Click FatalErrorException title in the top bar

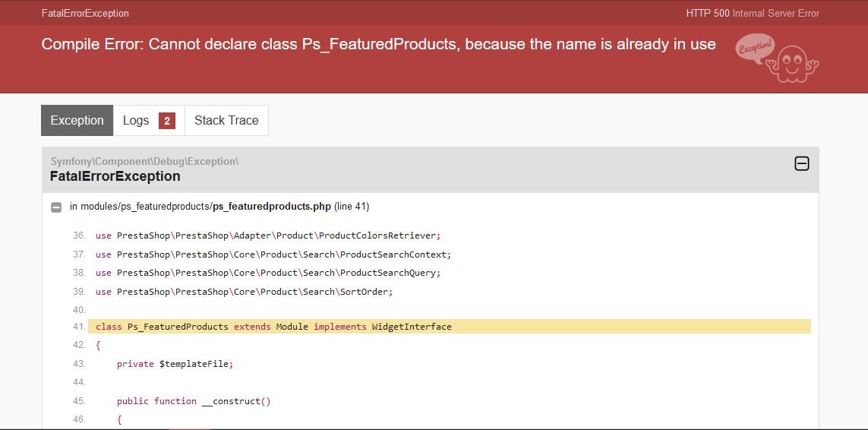pyautogui.click(x=85, y=14)
